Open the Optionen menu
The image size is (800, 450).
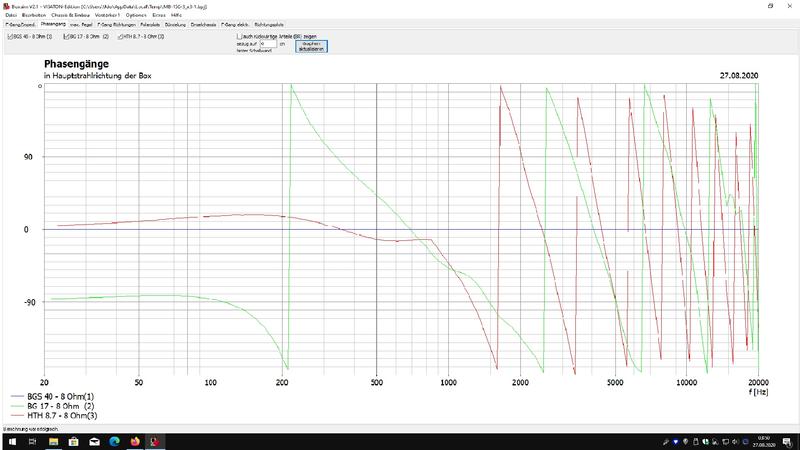coord(137,15)
